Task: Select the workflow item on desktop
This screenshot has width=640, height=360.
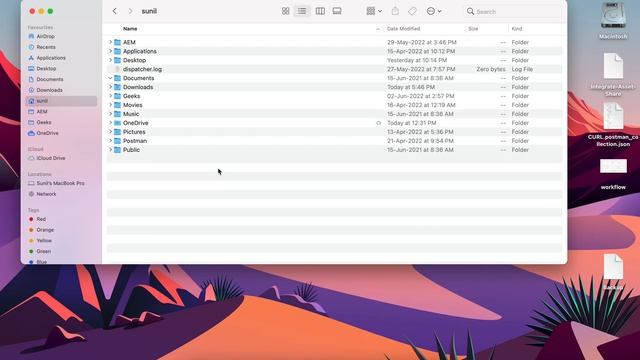Action: (613, 174)
